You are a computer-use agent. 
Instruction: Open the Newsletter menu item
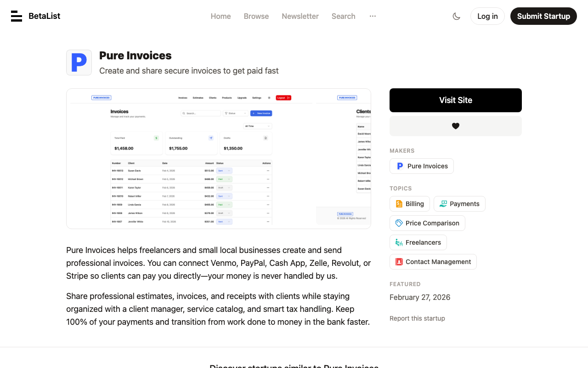pyautogui.click(x=300, y=16)
